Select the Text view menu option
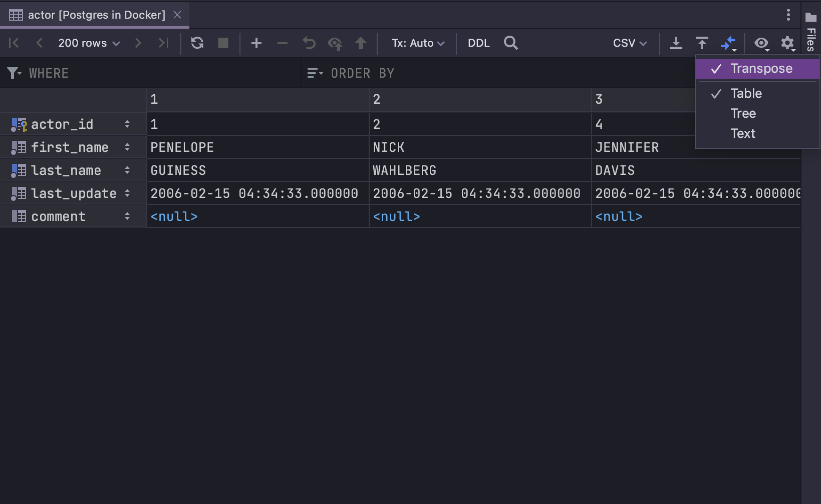Image resolution: width=821 pixels, height=504 pixels. coord(742,134)
